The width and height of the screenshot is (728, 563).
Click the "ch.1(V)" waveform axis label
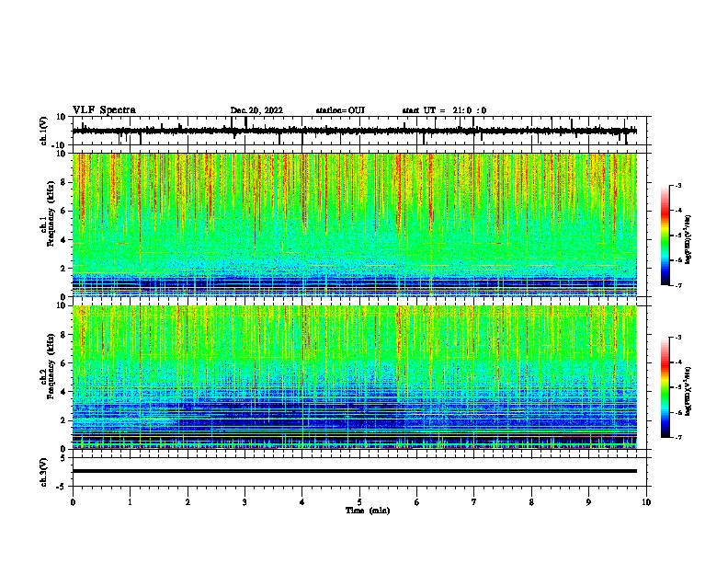click(44, 131)
